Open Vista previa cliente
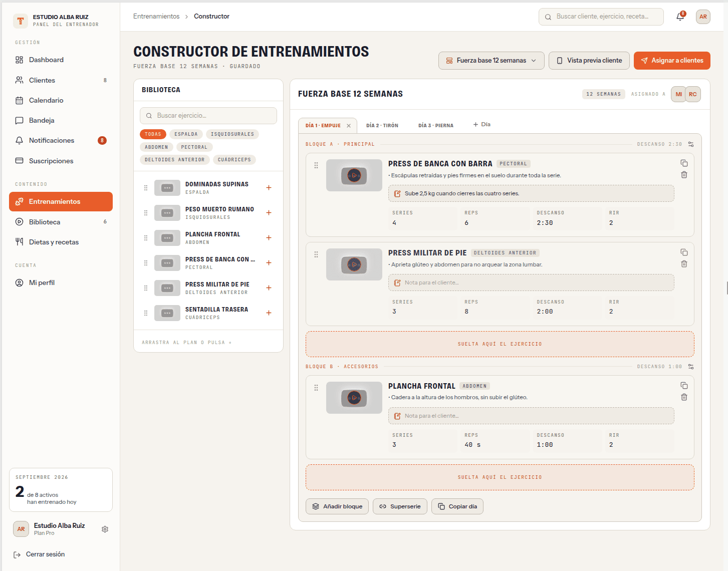728x571 pixels. (x=589, y=61)
